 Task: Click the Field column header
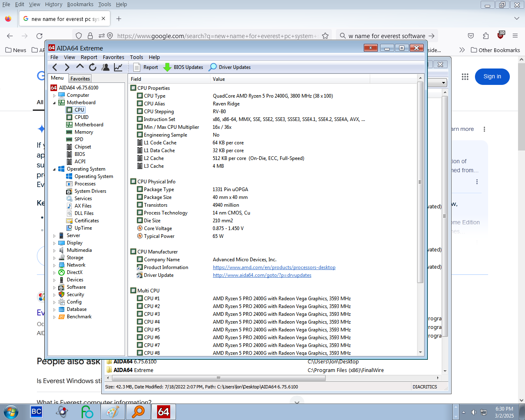point(169,79)
